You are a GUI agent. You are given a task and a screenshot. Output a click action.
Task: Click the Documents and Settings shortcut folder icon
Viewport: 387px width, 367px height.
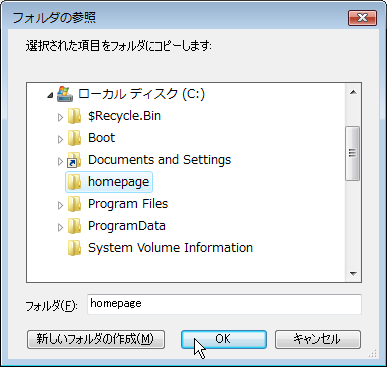point(74,160)
